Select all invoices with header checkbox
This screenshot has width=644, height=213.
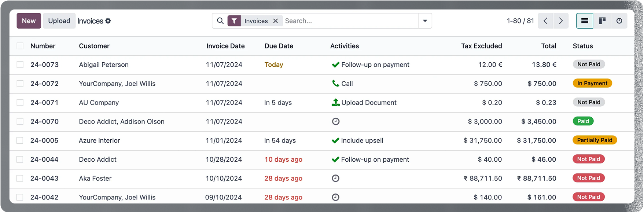coord(20,46)
